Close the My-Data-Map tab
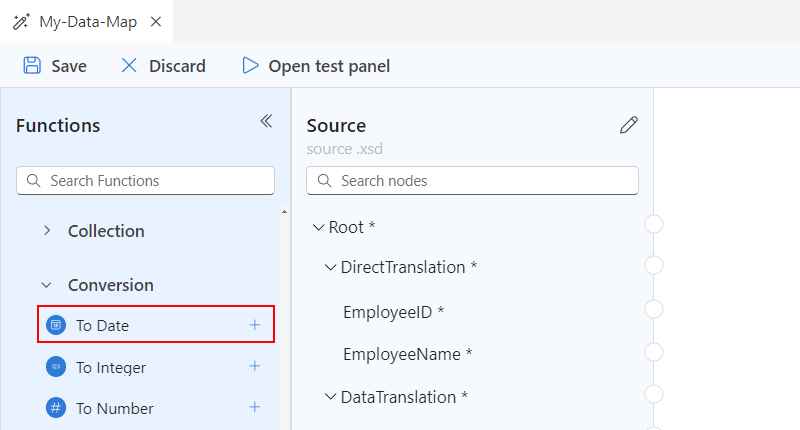Image resolution: width=800 pixels, height=430 pixels. 156,20
